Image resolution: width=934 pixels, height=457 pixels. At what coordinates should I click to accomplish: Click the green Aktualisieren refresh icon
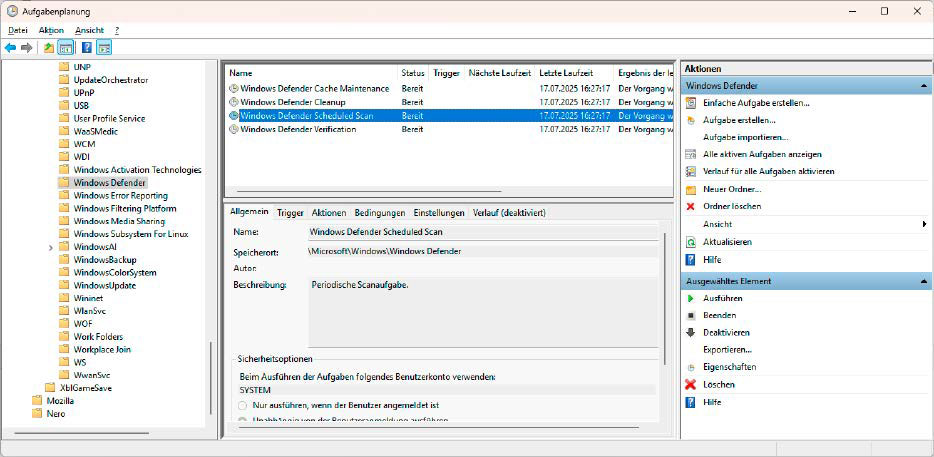691,243
